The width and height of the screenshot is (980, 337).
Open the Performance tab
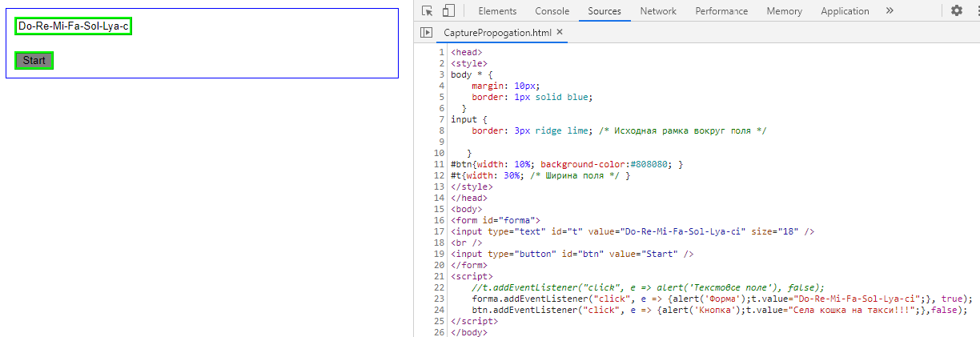point(721,11)
